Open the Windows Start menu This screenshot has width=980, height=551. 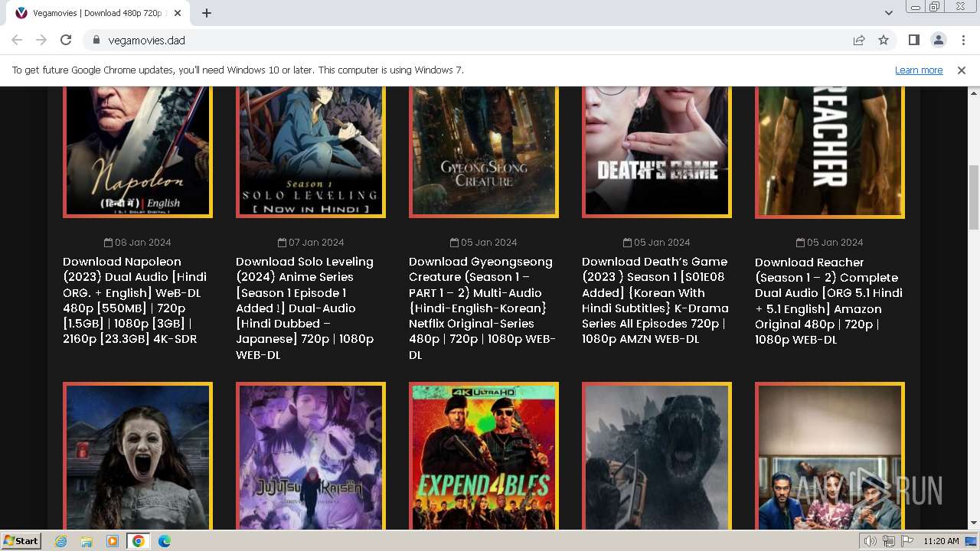pos(21,541)
